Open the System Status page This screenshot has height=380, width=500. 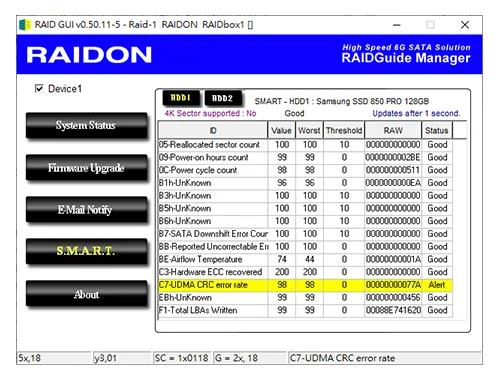pos(86,125)
